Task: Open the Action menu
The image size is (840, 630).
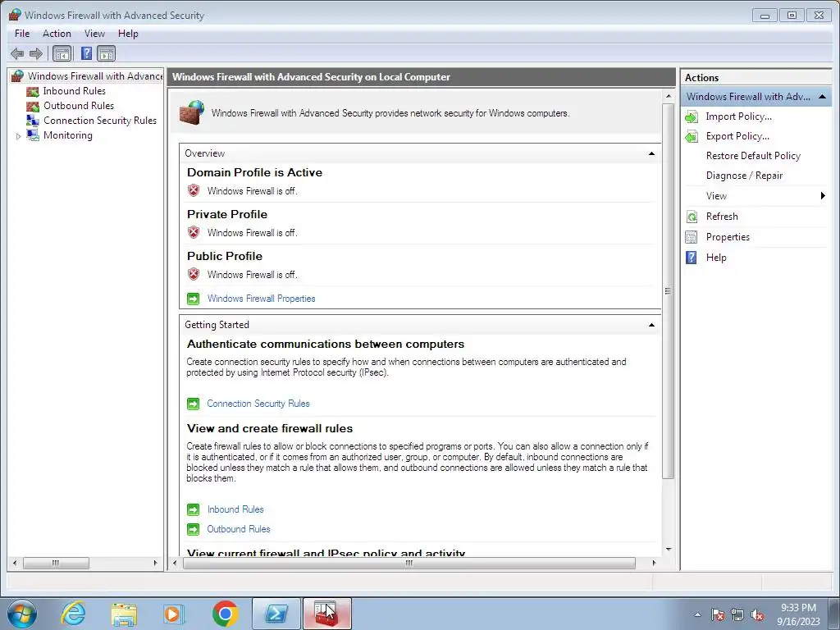Action: tap(57, 33)
